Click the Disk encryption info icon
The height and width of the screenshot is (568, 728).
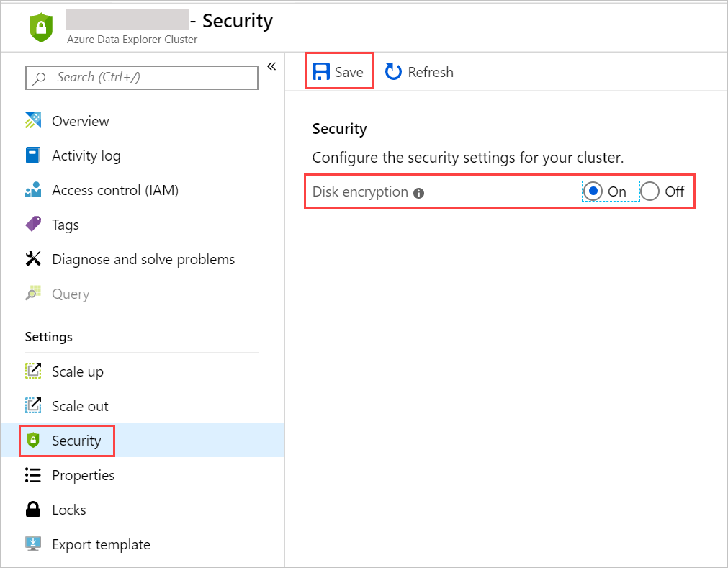419,193
